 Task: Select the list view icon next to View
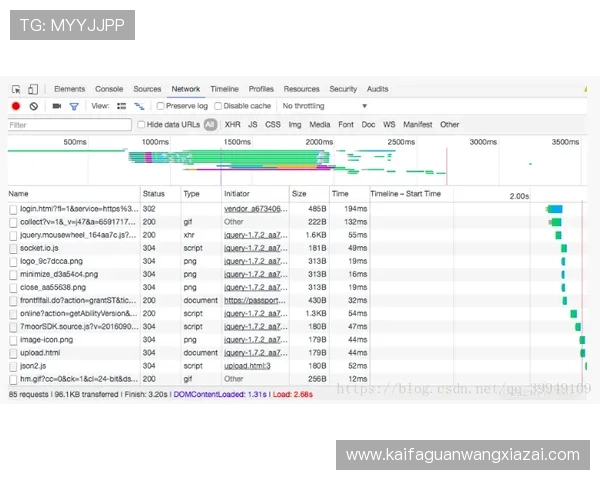pos(121,106)
